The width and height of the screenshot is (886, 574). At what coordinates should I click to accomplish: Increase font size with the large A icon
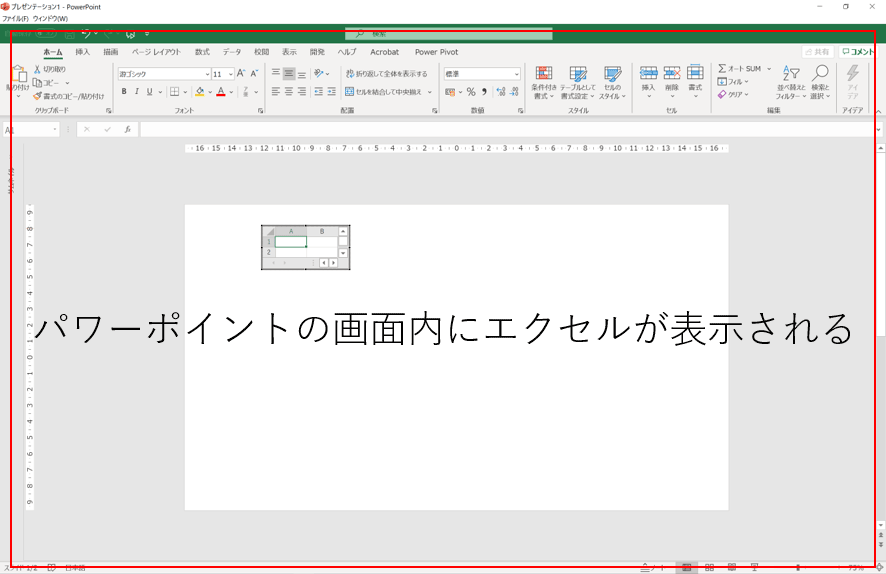pos(241,73)
